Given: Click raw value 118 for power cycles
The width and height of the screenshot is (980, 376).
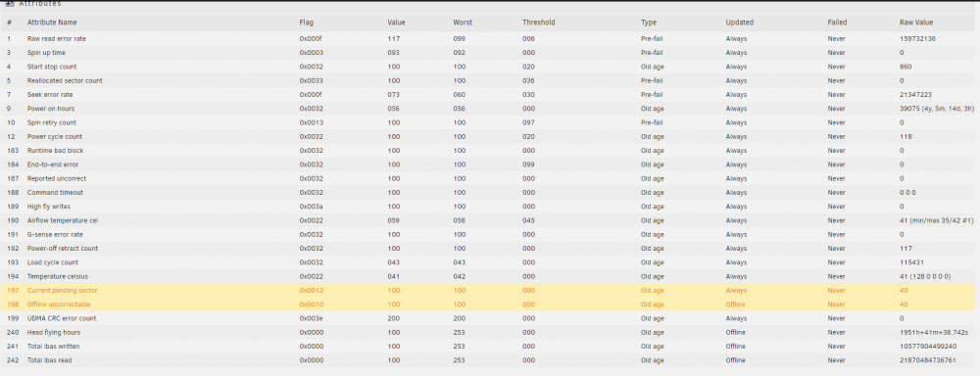Looking at the screenshot, I should 905,137.
